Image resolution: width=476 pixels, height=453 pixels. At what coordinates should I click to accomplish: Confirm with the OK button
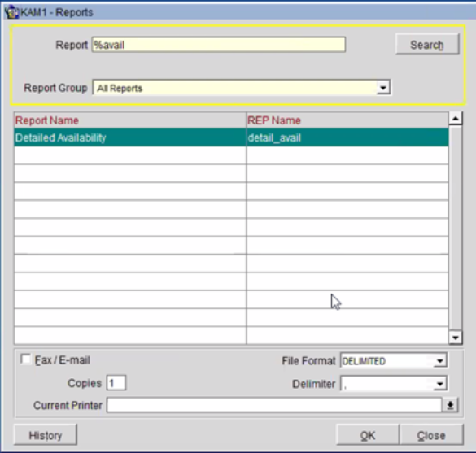368,435
